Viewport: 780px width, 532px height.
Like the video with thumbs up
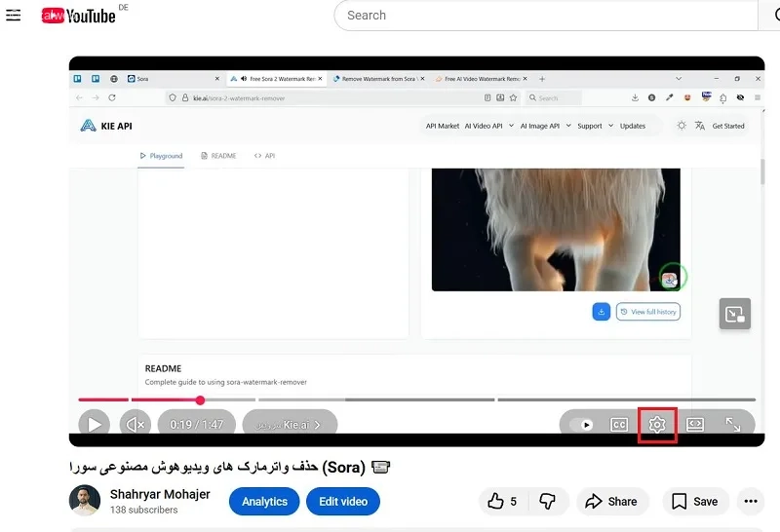tap(502, 501)
